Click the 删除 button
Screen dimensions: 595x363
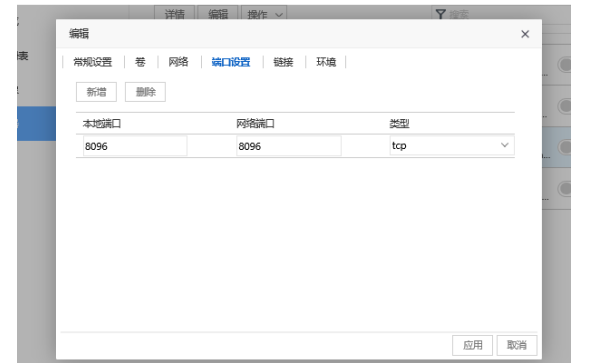[x=145, y=92]
